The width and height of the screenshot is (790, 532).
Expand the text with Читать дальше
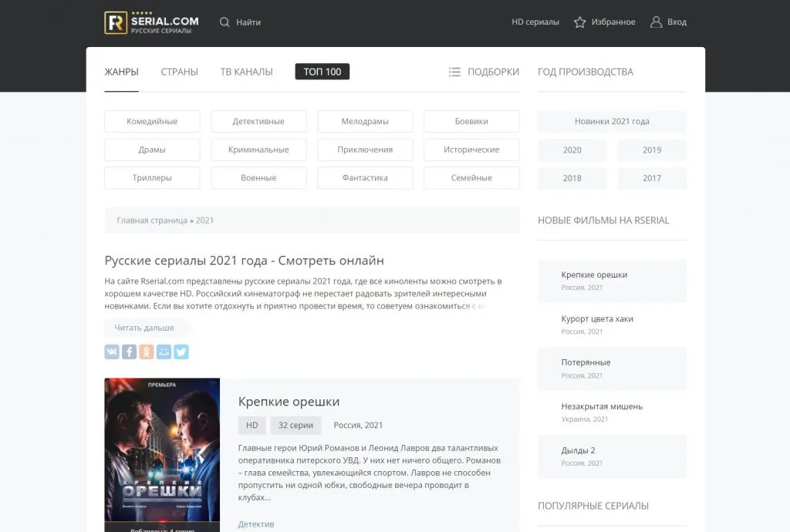[x=144, y=328]
